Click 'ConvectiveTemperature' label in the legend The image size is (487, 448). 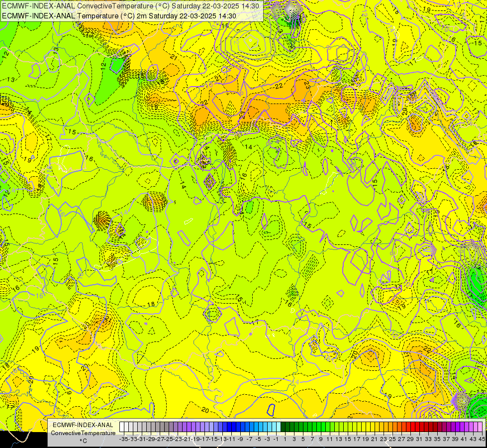pyautogui.click(x=83, y=433)
